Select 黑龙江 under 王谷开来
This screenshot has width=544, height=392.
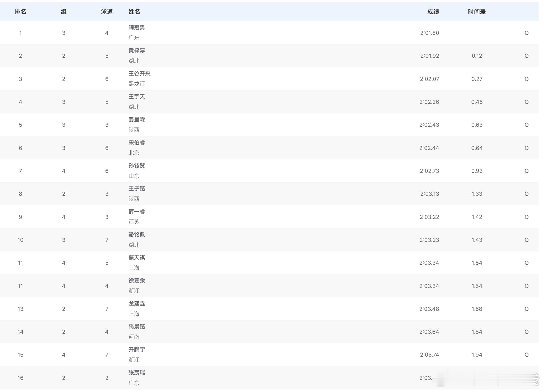[x=137, y=84]
